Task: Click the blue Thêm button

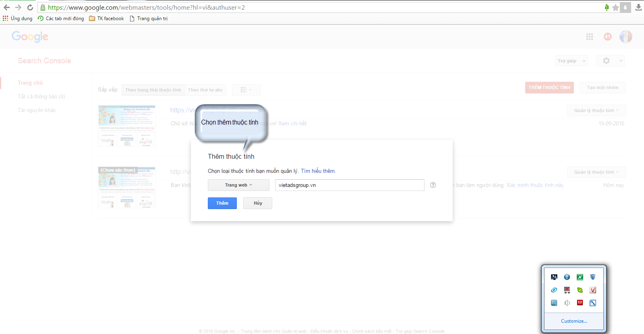Action: (222, 203)
